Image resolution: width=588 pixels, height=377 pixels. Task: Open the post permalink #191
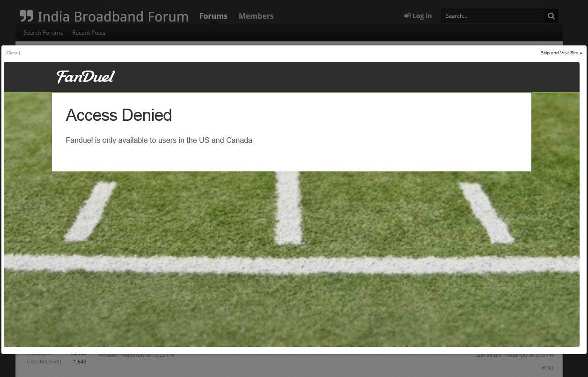(x=547, y=368)
